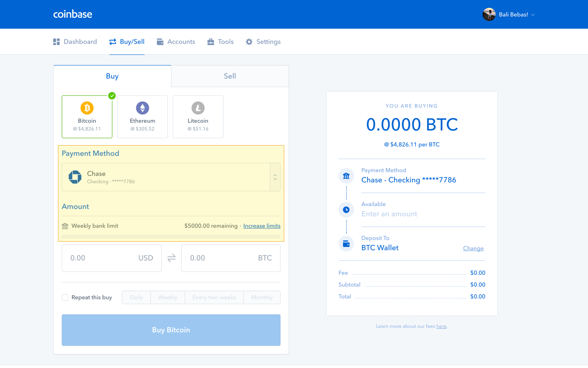Image resolution: width=588 pixels, height=368 pixels.
Task: Click the Tools briefcase icon
Action: tap(211, 42)
